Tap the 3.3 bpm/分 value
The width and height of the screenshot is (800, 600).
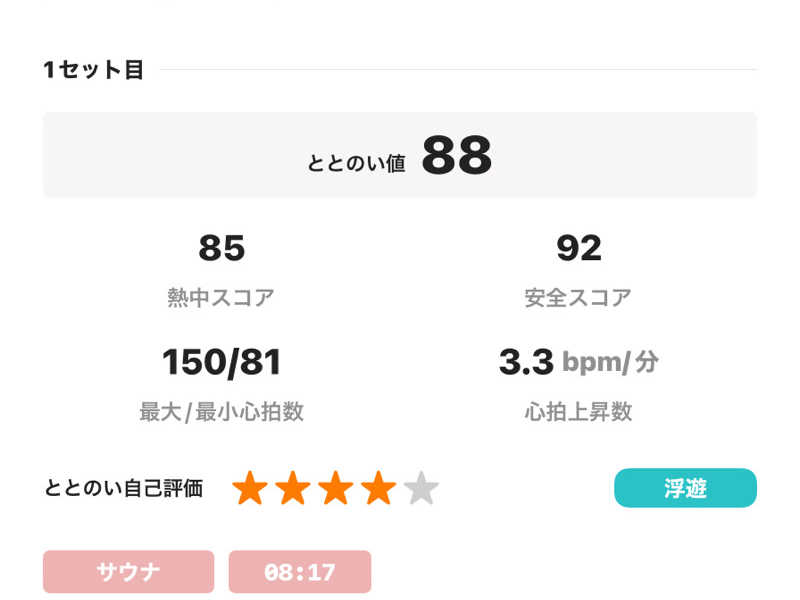click(x=578, y=362)
